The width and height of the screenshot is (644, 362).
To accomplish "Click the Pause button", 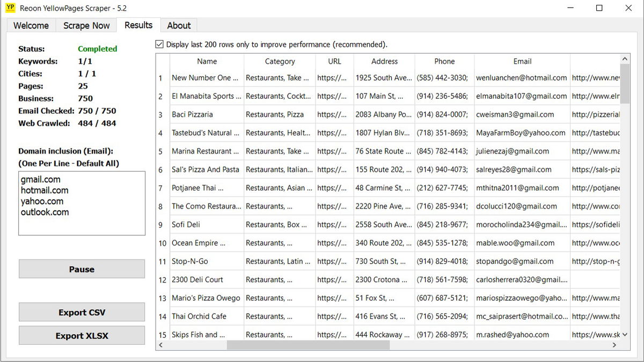I will click(x=82, y=269).
